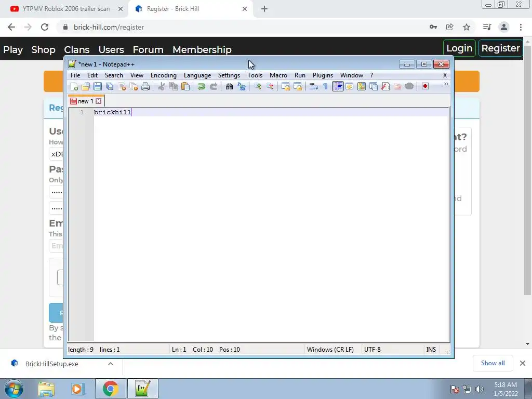The height and width of the screenshot is (399, 532).
Task: Open the Language menu
Action: 197,75
